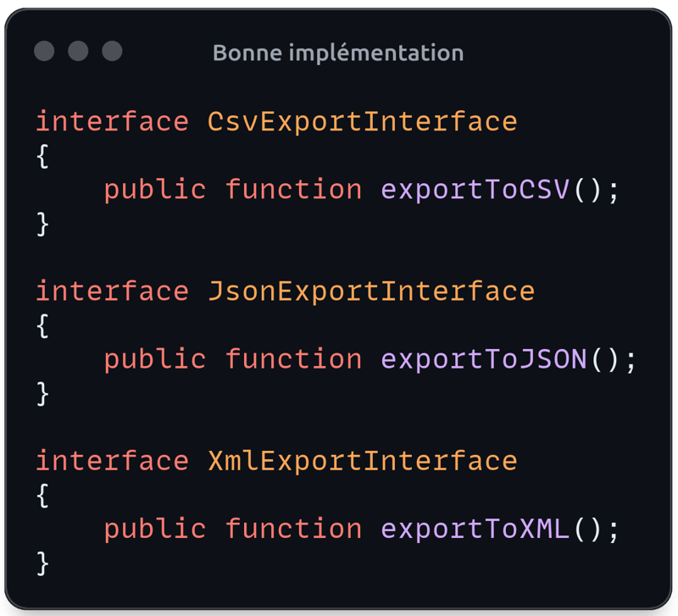Screen dimensions: 678x616
Task: Click 'public' on the exportToJSON line
Action: point(155,360)
